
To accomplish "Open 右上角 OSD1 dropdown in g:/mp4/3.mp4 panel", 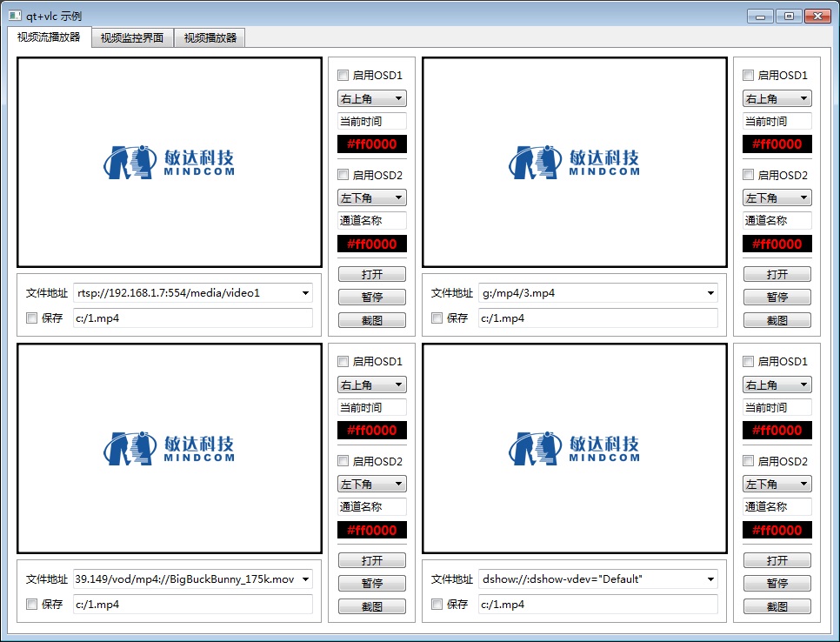I will point(777,98).
